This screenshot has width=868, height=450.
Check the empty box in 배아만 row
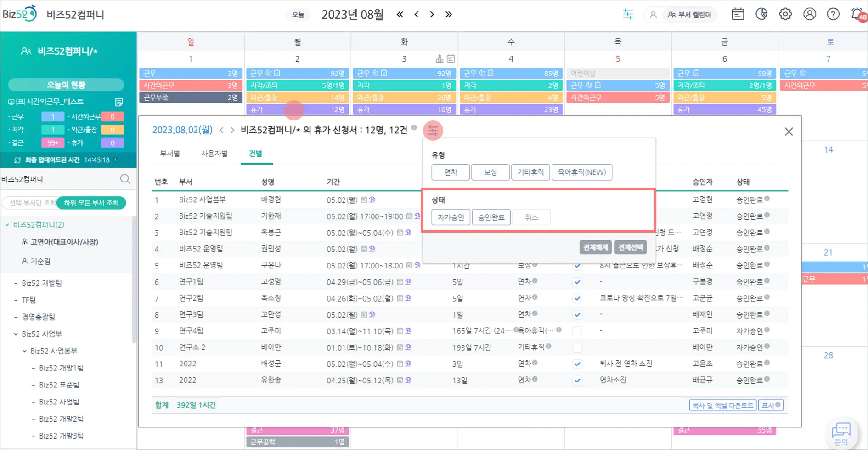point(577,347)
